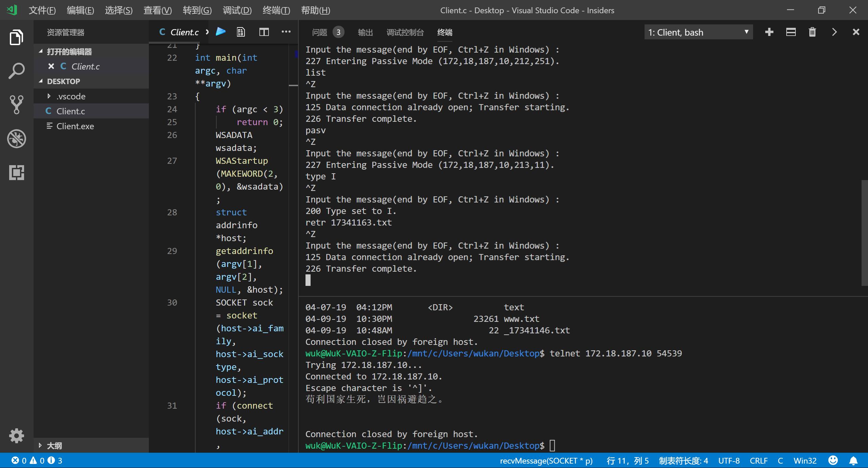Click the 'telnet 172.18.187.10 54539' command text
This screenshot has height=468, width=868.
point(616,353)
